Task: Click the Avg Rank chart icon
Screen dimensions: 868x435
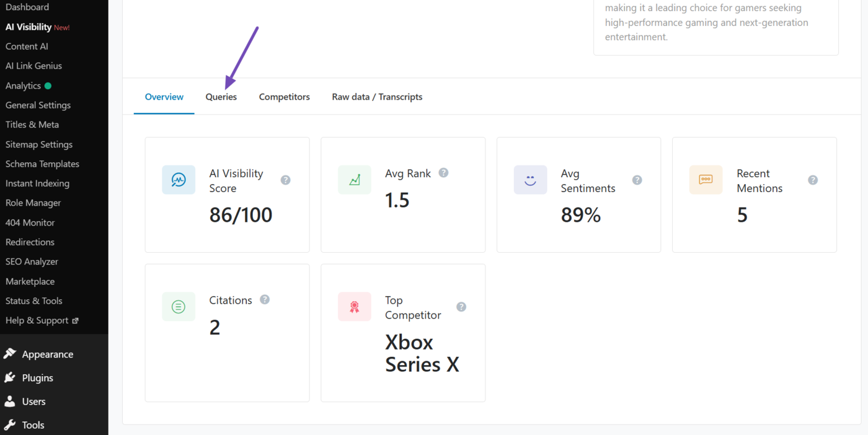Action: (x=355, y=180)
